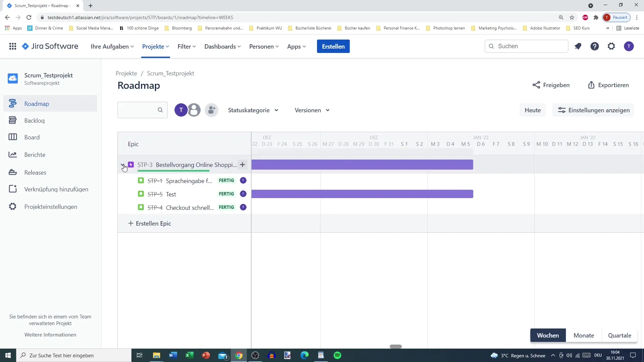Focus Windows taskbar search box
Image resolution: width=644 pixels, height=362 pixels.
[74, 355]
